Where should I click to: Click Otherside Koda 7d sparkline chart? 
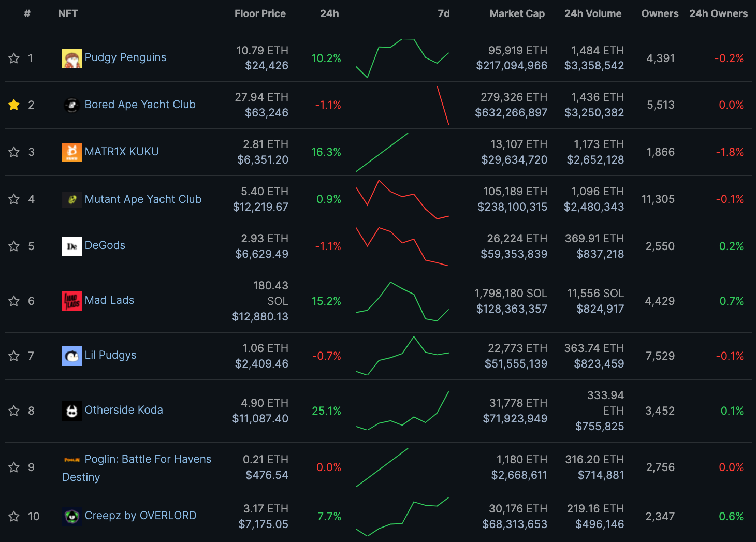tap(402, 411)
